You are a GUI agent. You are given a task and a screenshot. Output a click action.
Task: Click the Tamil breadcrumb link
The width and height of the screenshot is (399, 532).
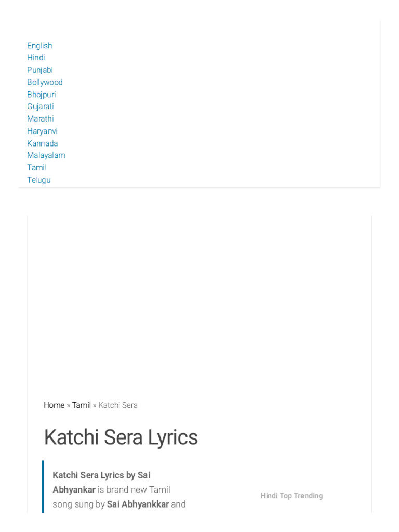81,405
